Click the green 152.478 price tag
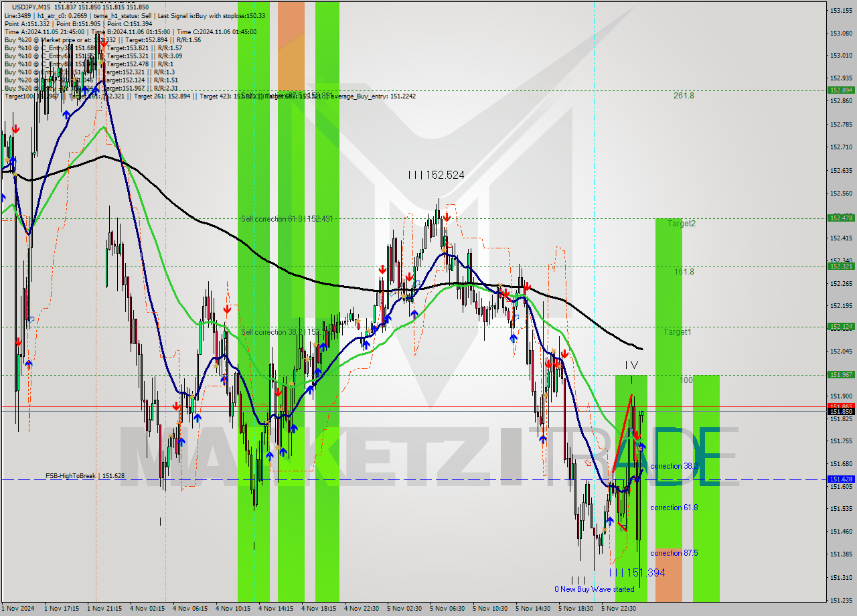857x616 pixels. (x=841, y=218)
